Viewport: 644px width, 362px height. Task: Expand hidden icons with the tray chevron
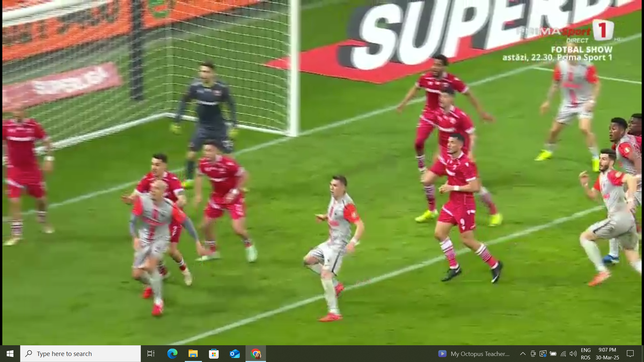tap(523, 353)
